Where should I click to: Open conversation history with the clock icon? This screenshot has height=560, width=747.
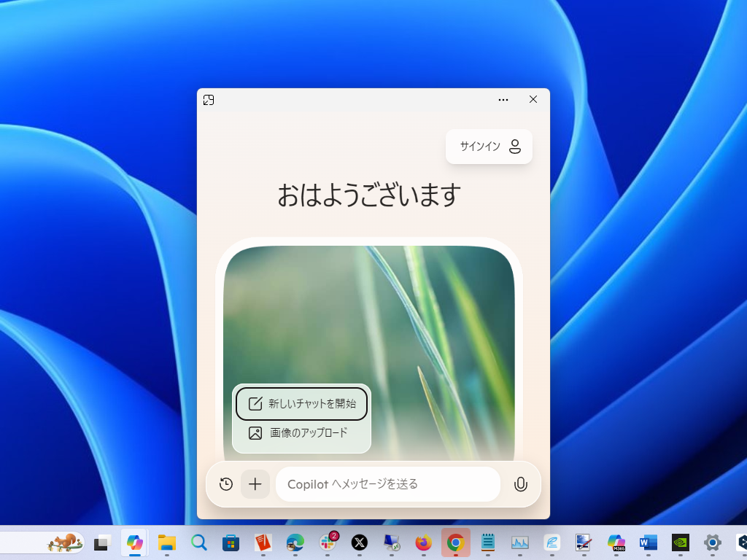(225, 483)
